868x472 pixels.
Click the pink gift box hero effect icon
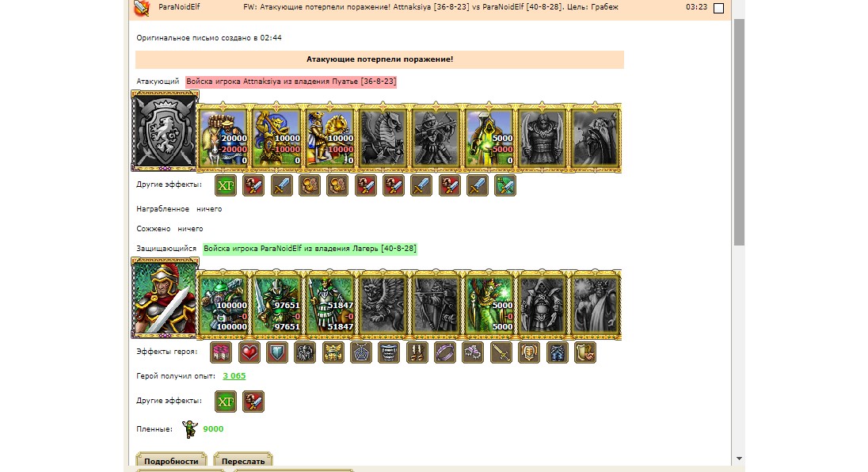click(x=222, y=352)
